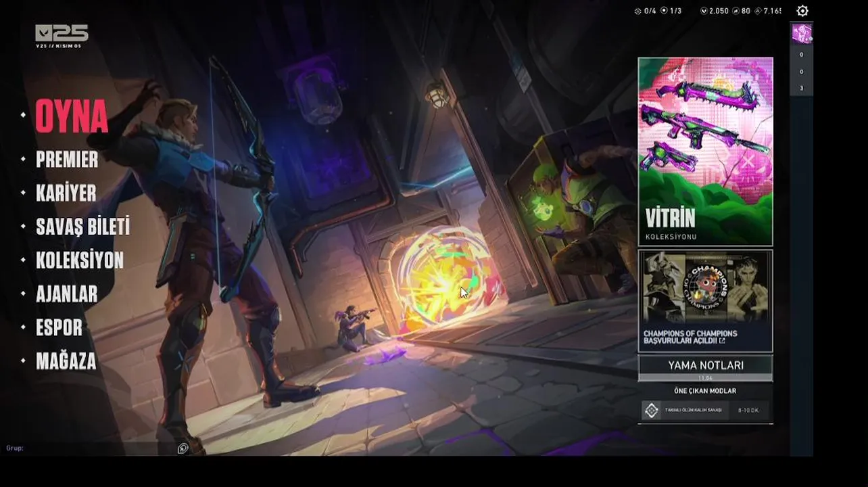Click the Valorant Points currency icon

point(704,11)
